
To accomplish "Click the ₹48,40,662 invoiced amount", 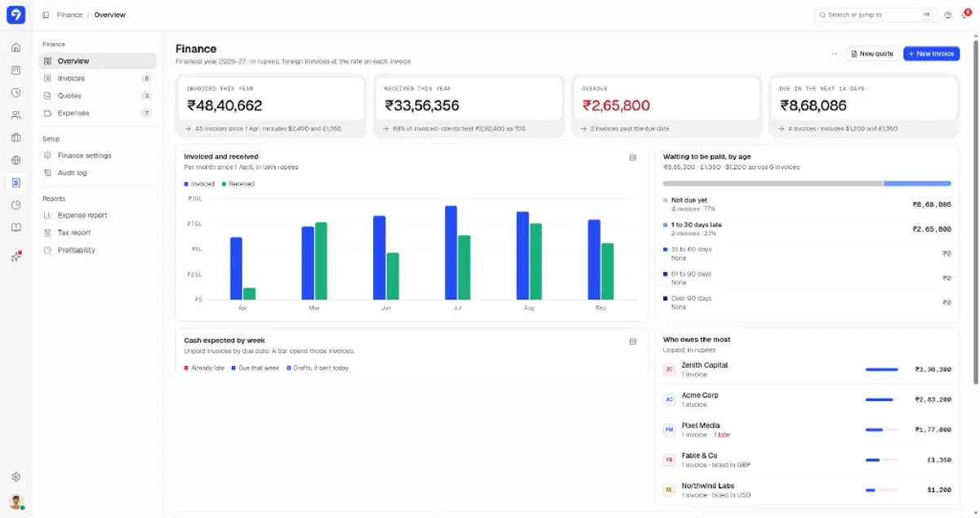I will 225,105.
